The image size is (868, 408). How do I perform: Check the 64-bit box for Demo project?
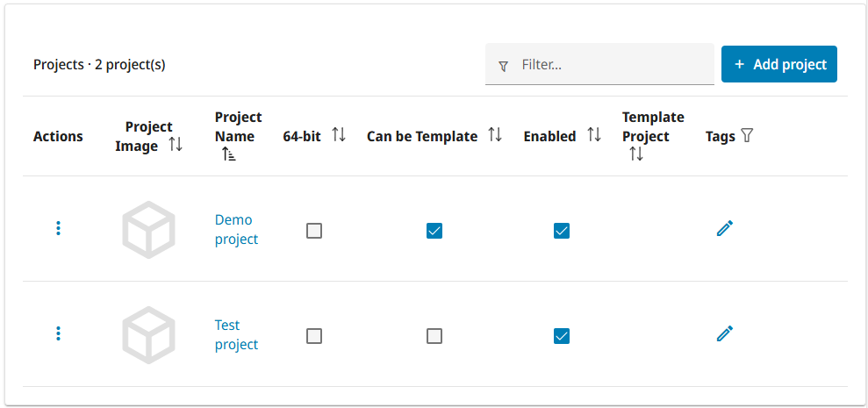[314, 230]
